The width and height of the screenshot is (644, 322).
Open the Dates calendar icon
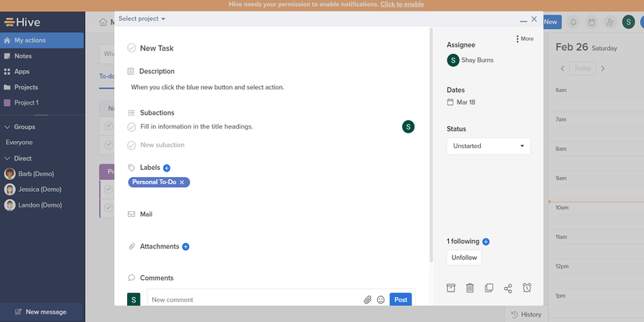pyautogui.click(x=450, y=102)
